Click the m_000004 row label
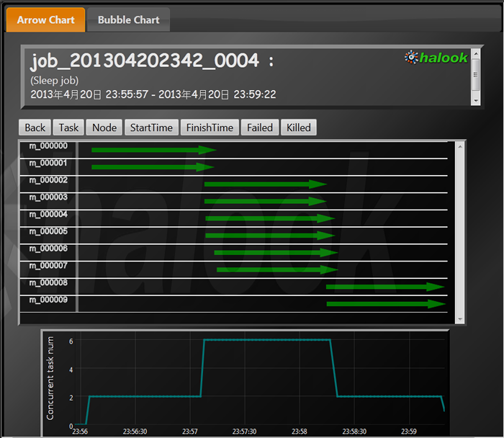This screenshot has width=504, height=438. (x=48, y=214)
